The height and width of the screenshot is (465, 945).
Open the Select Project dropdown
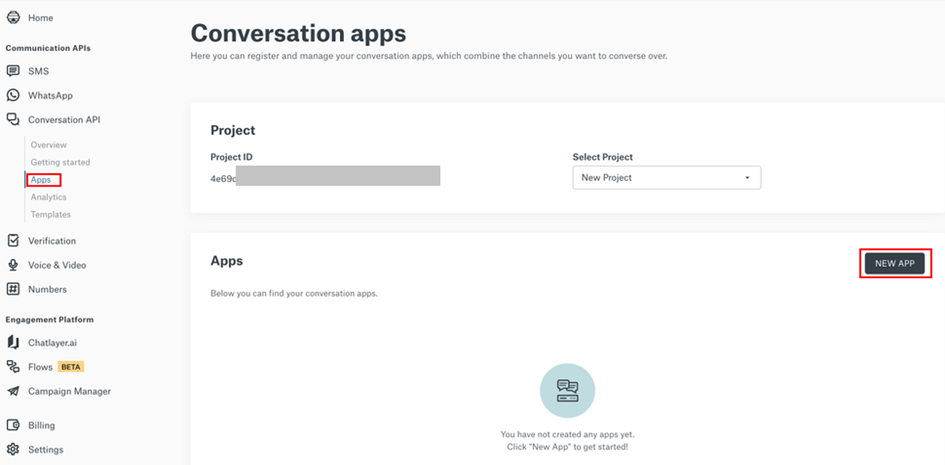666,178
